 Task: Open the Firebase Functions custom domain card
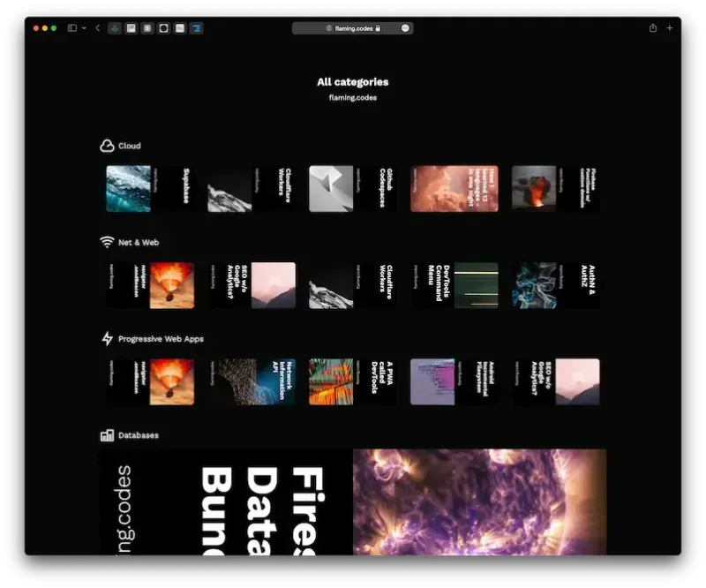coord(556,188)
